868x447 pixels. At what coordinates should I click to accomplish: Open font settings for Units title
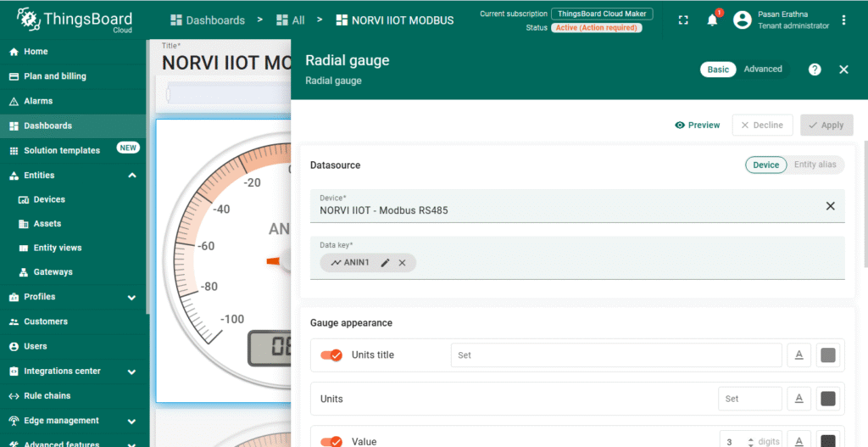tap(798, 355)
